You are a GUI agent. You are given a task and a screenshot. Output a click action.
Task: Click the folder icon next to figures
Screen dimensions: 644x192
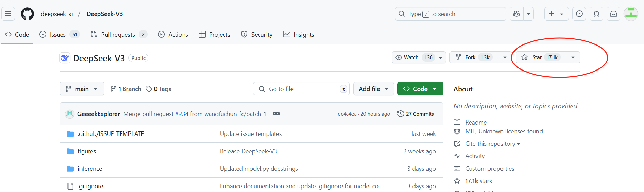[x=70, y=151]
